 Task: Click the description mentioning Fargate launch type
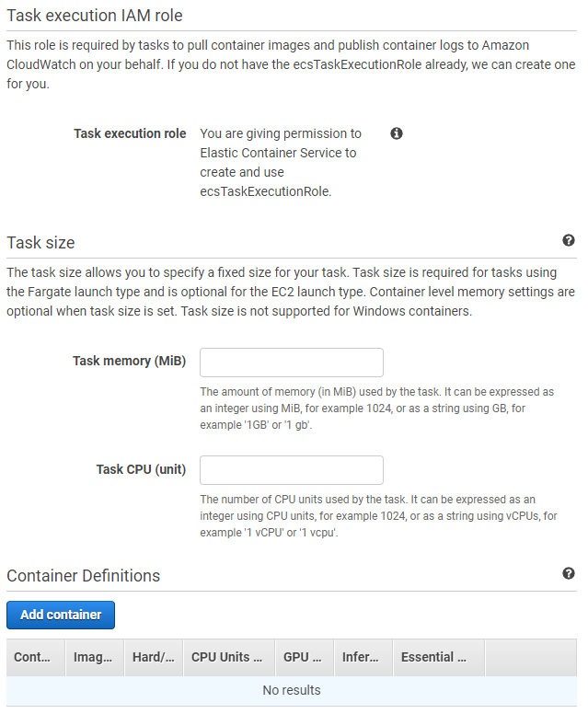(x=291, y=292)
